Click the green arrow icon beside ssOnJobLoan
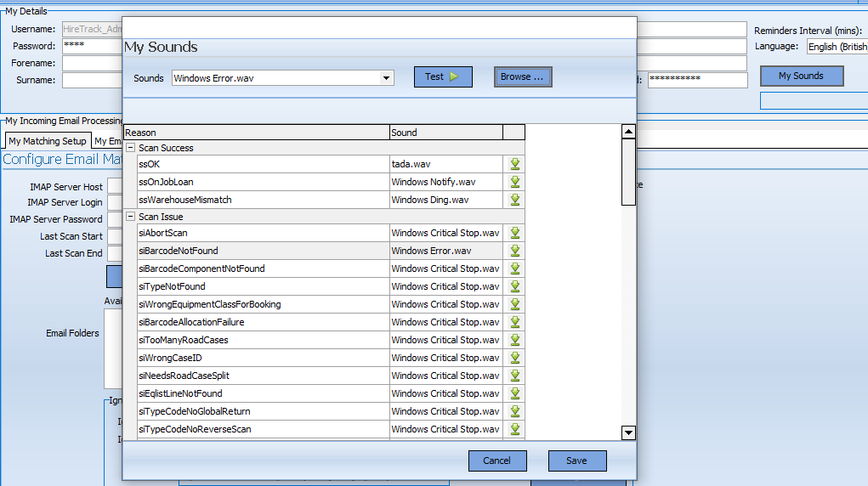Image resolution: width=868 pixels, height=486 pixels. (514, 182)
